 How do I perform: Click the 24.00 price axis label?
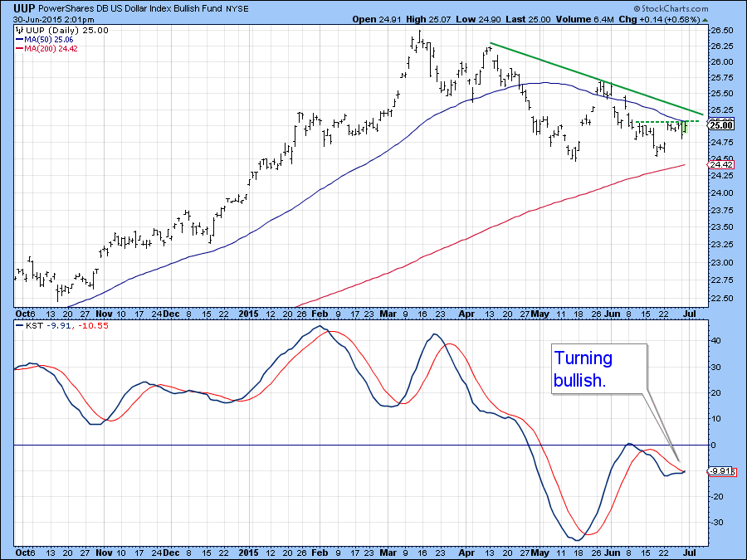[x=721, y=193]
